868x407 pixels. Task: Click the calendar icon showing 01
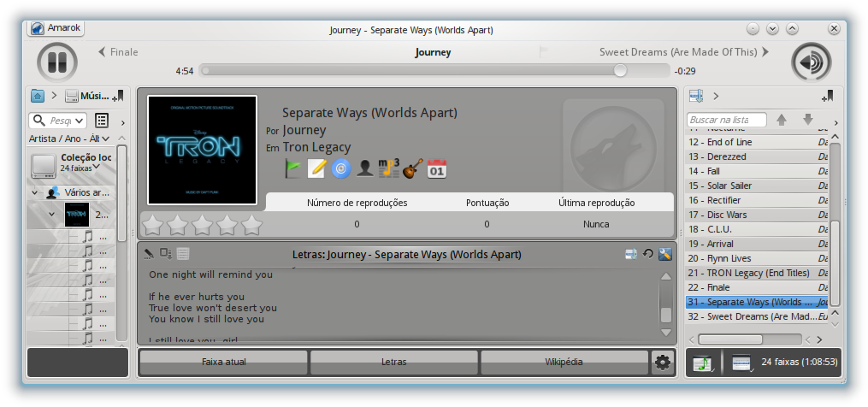coord(437,168)
